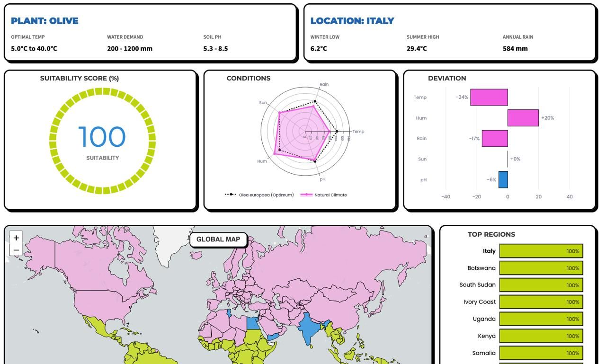Viewport: 606px width, 364px height.
Task: Click the Temp deviation bar
Action: (x=489, y=97)
